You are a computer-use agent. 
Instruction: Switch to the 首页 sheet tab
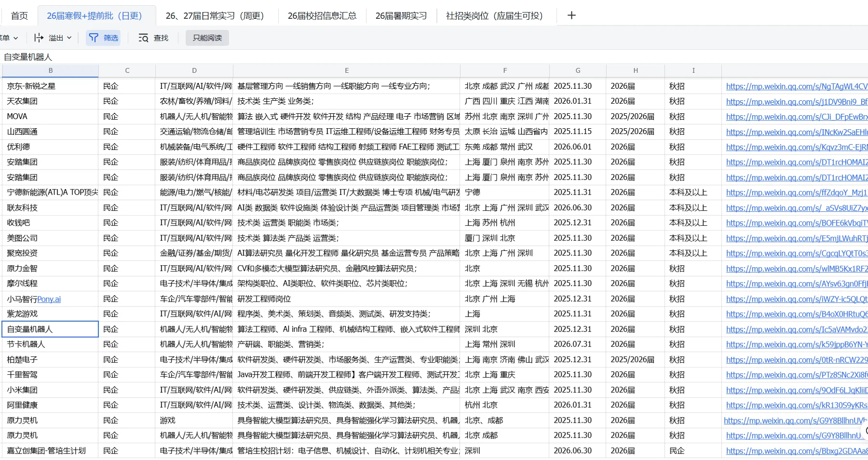[19, 15]
